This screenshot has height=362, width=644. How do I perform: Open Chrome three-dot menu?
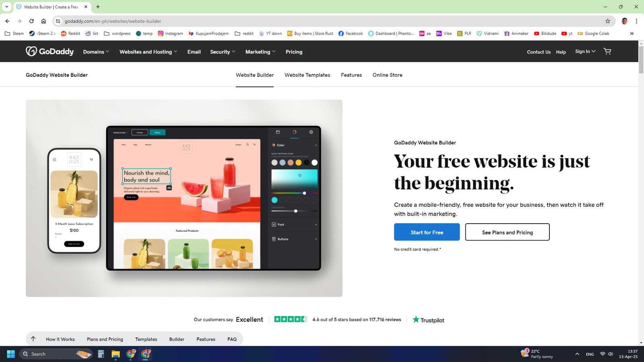click(x=636, y=21)
